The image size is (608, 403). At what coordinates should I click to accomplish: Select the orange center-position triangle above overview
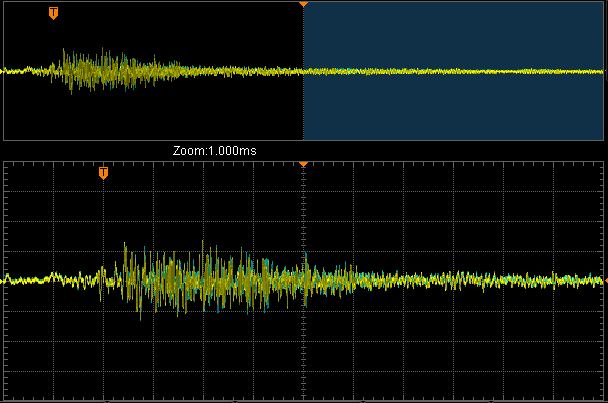pyautogui.click(x=303, y=4)
